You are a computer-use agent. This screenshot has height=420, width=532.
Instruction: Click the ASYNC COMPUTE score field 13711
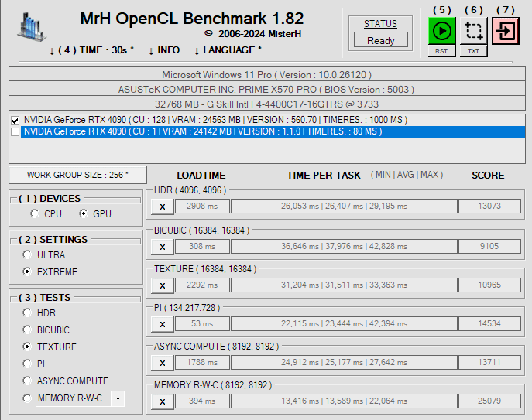click(489, 362)
